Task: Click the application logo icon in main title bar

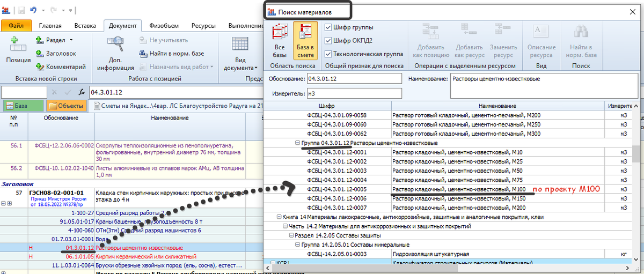Action: [6, 10]
